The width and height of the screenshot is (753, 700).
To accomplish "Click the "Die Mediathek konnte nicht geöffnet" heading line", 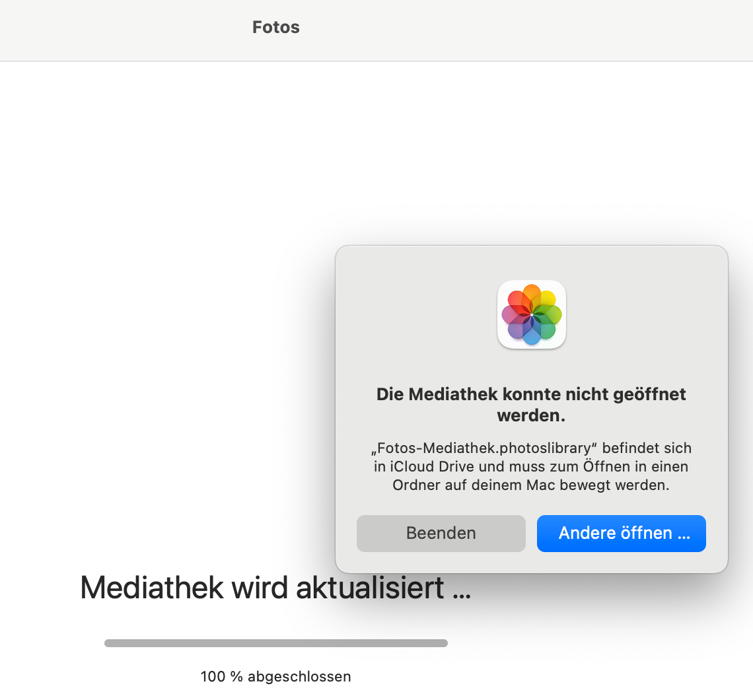I will pos(531,394).
